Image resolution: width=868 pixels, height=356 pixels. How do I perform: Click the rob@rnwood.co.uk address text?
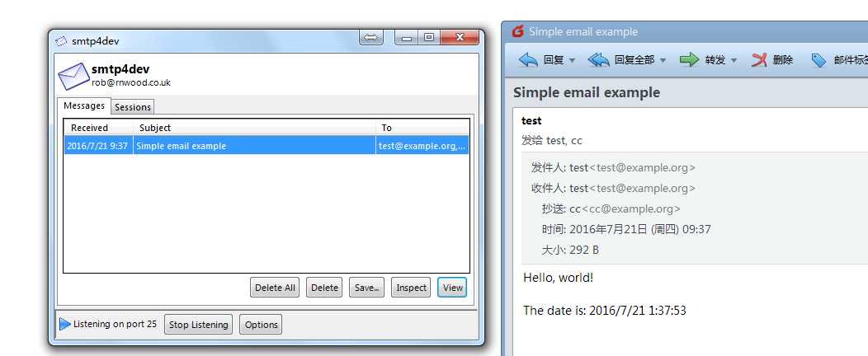click(131, 83)
